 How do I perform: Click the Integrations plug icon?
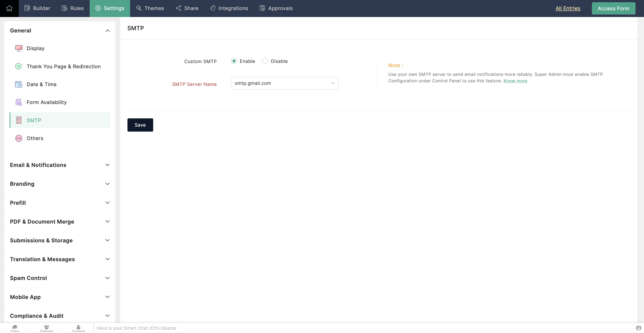click(x=213, y=8)
